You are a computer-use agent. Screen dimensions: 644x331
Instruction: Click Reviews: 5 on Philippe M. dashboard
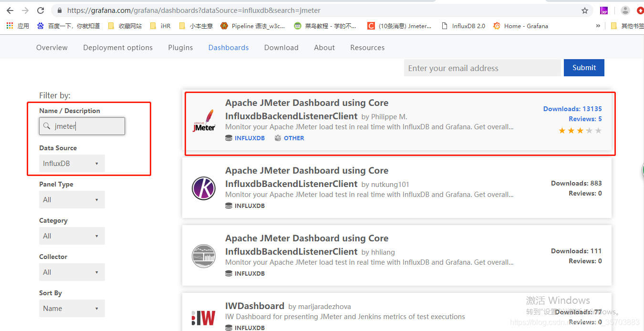(x=585, y=119)
